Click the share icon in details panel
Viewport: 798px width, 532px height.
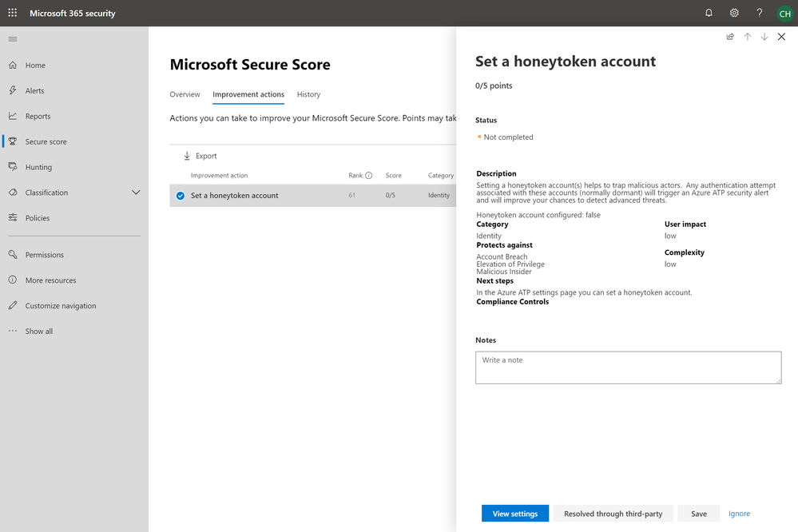pyautogui.click(x=730, y=37)
